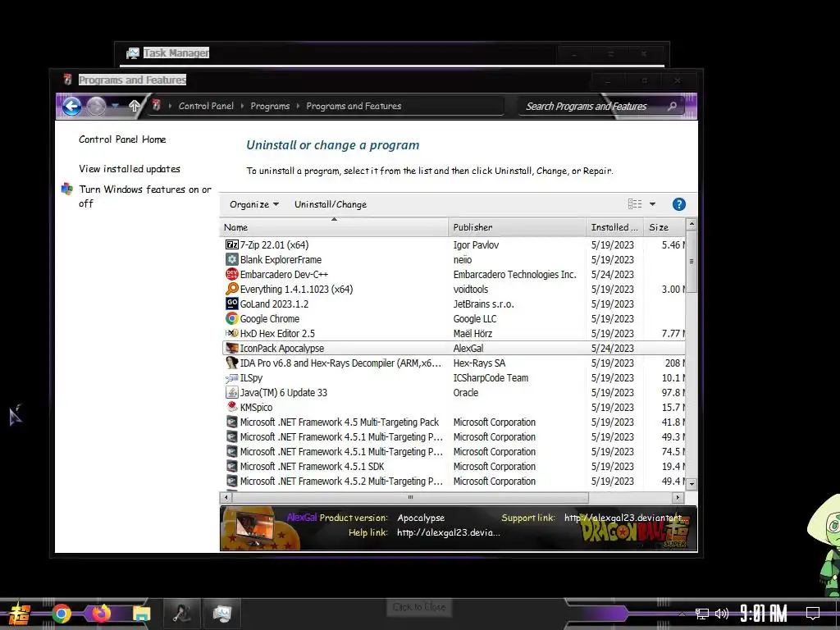Select Microsoft .NET Framework 4.5.2 Multi-Targeting entry
Viewport: 840px width, 630px height.
click(341, 481)
